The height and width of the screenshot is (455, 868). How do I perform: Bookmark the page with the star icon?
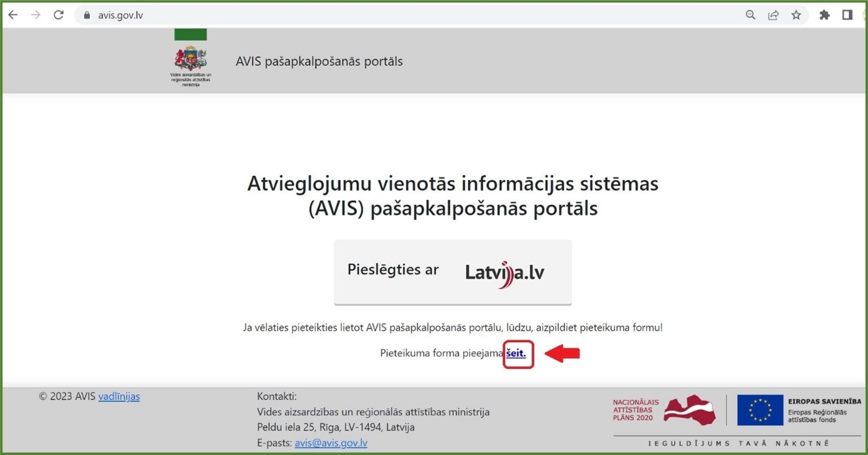click(x=796, y=15)
